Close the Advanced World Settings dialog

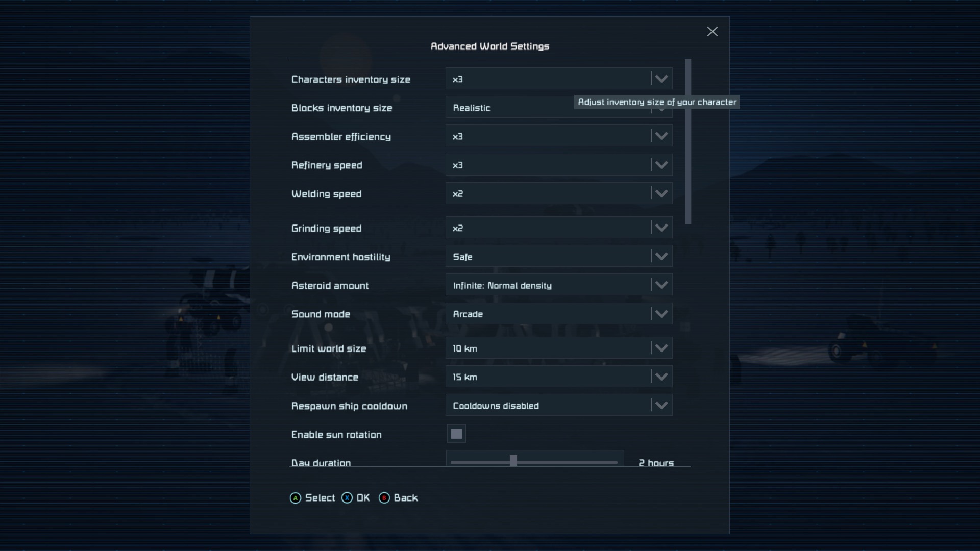tap(712, 32)
